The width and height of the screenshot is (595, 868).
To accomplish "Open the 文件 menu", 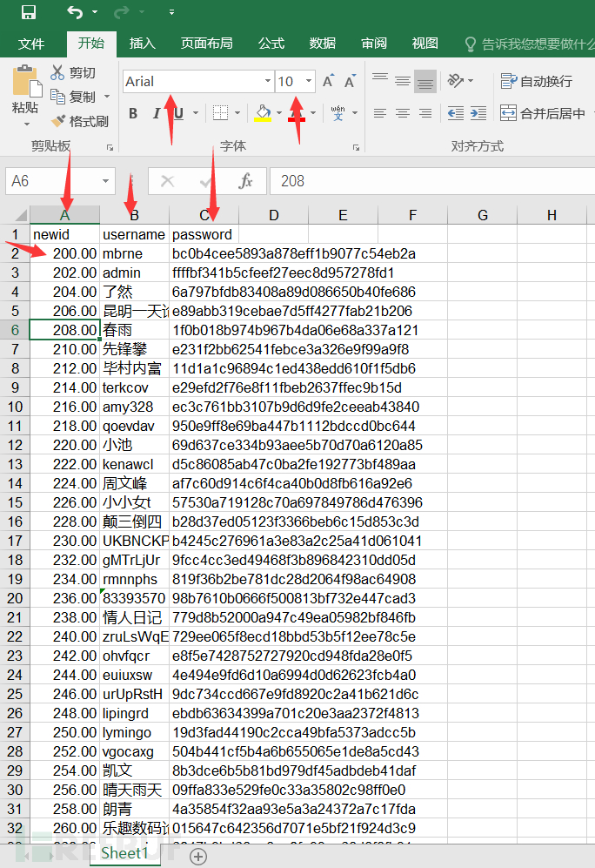I will [31, 44].
